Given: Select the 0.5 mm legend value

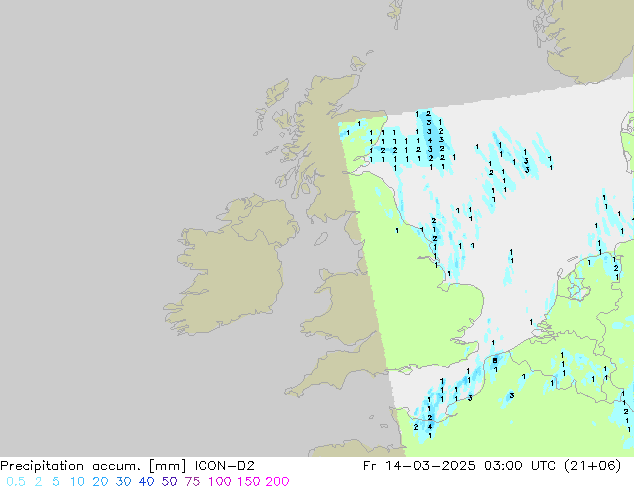Looking at the screenshot, I should coord(16,482).
